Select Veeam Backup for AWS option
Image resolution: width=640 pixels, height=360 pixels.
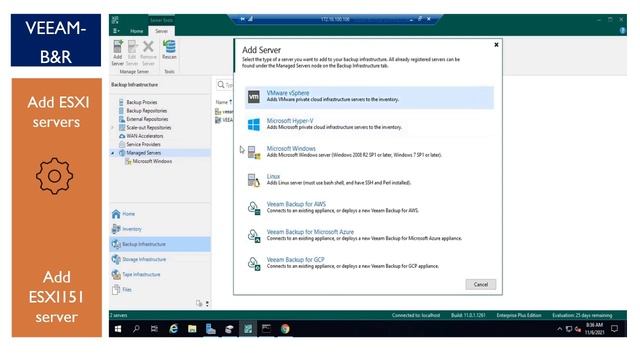[x=369, y=207]
